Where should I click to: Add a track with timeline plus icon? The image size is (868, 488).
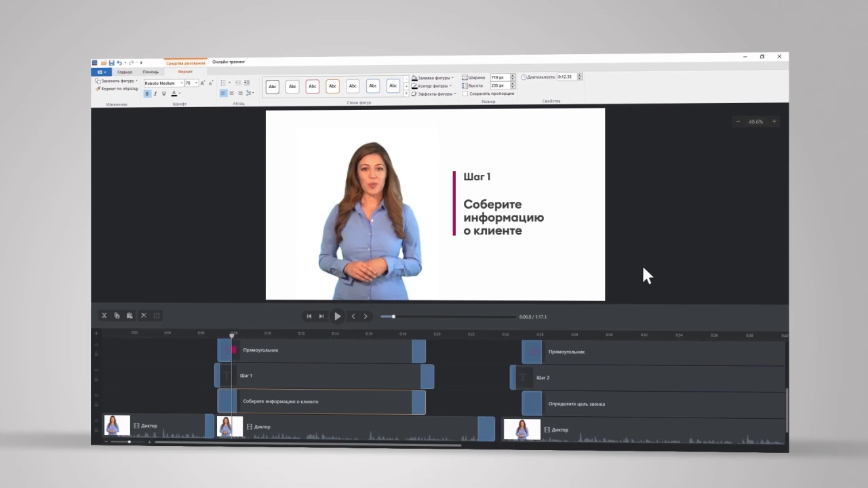[96, 333]
